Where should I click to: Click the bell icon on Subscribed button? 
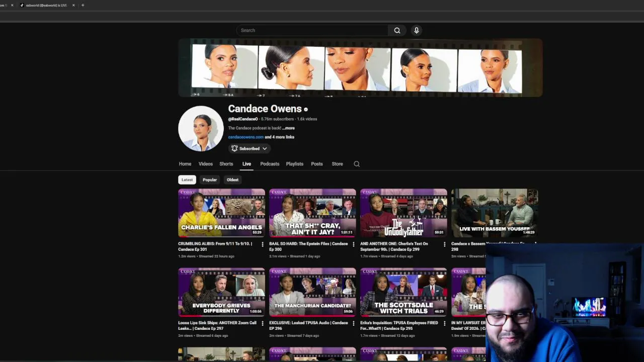[234, 148]
